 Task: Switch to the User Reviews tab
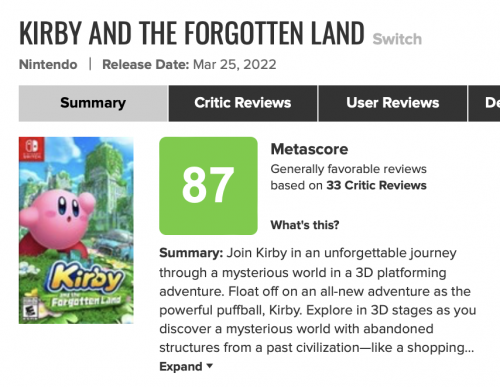393,103
